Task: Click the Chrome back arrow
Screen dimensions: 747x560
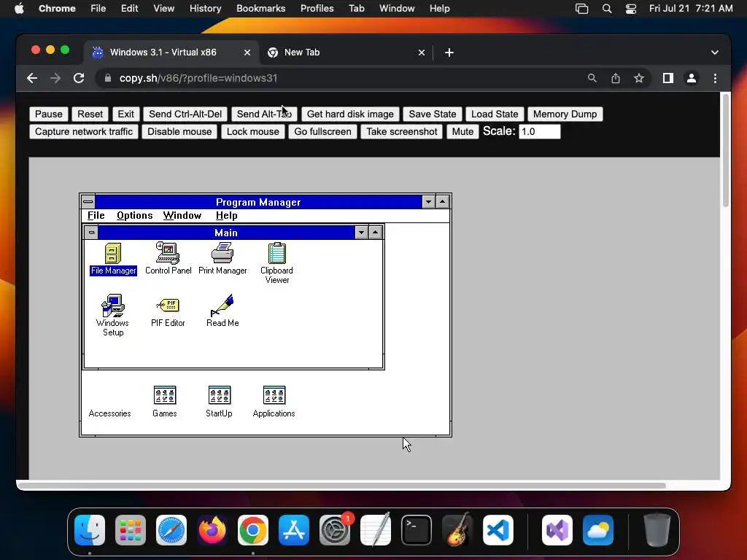Action: tap(32, 78)
